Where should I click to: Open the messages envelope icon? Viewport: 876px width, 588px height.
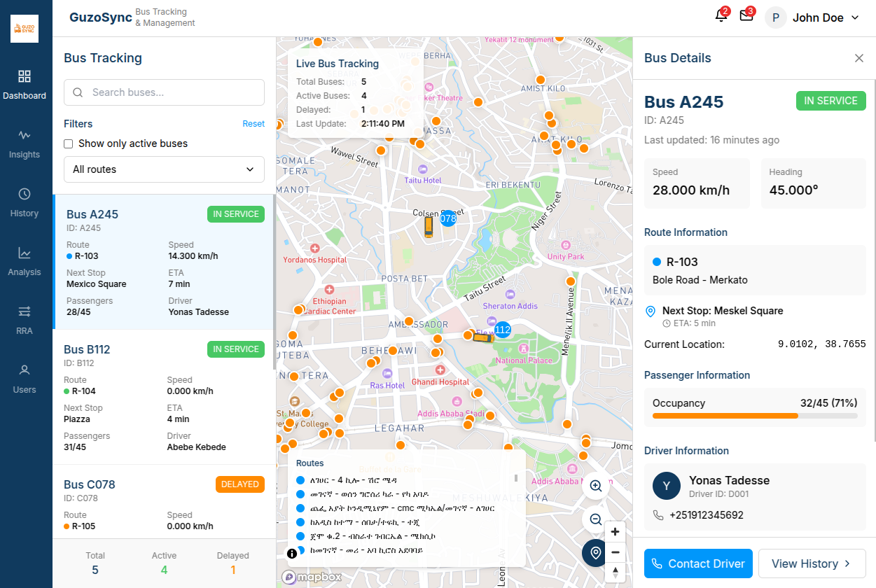746,17
